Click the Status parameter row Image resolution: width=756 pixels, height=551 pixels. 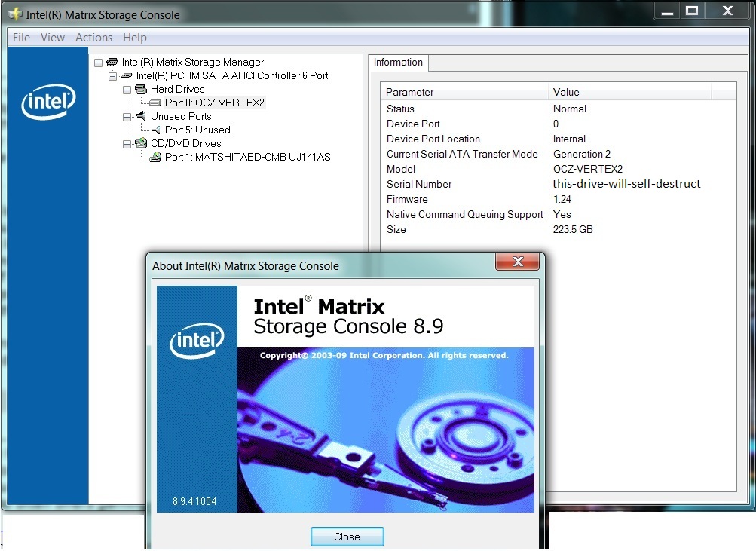400,109
